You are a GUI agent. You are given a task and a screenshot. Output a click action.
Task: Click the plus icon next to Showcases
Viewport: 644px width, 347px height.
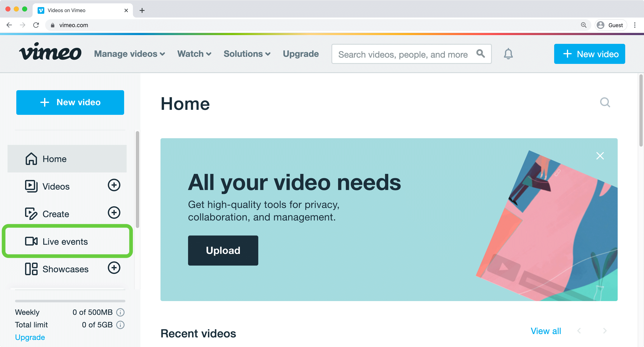[114, 268]
